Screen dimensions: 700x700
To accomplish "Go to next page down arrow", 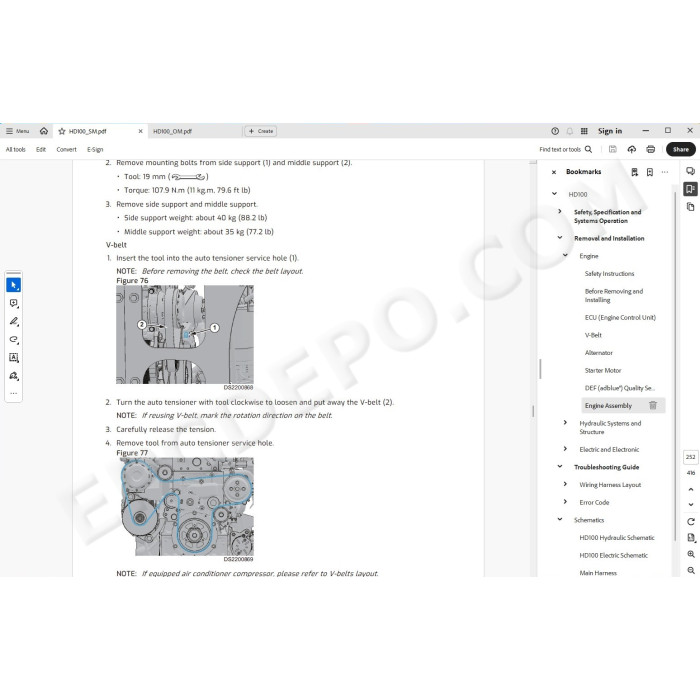I will (691, 504).
